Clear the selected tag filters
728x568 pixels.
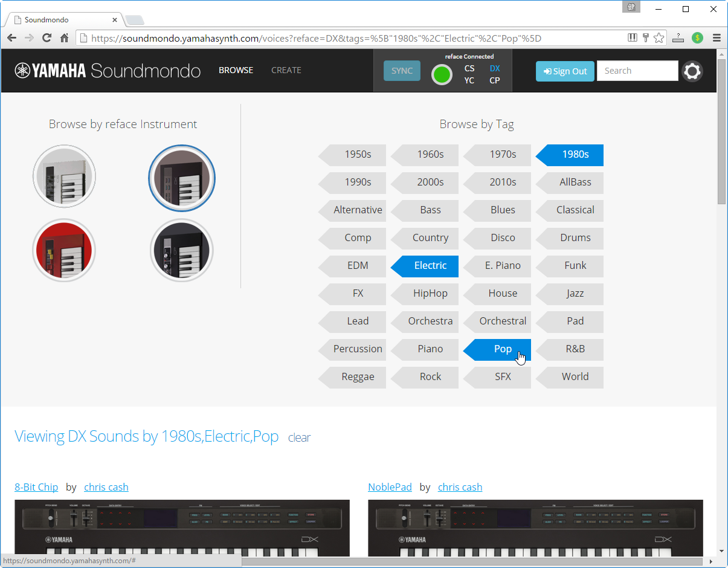(x=299, y=437)
